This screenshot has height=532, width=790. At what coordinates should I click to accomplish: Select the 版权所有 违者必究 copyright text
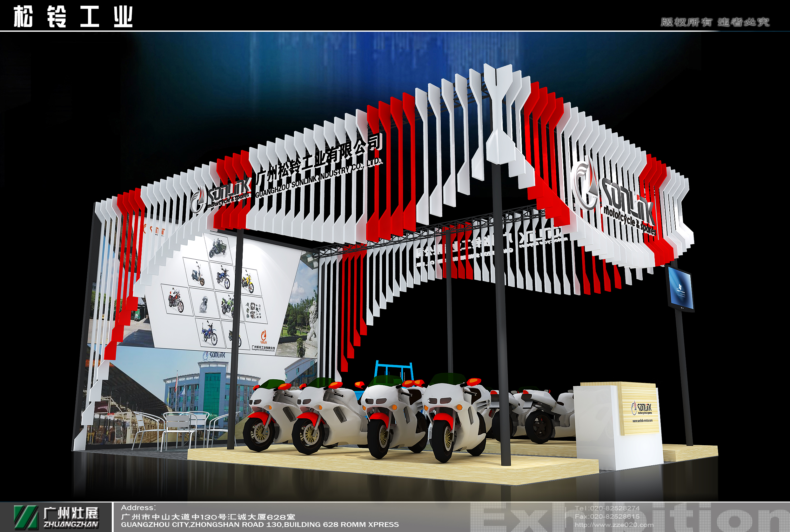(715, 22)
